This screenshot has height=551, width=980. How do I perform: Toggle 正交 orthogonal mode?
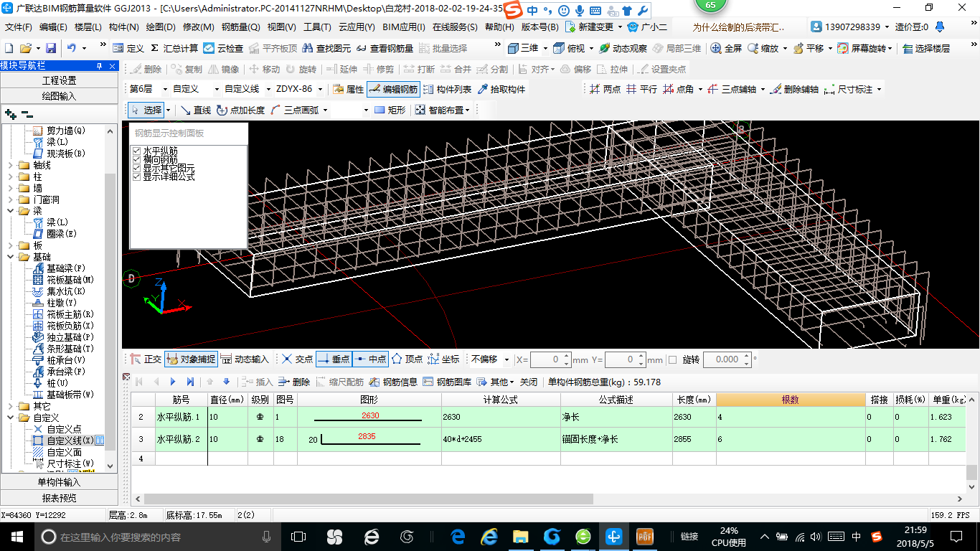click(146, 359)
